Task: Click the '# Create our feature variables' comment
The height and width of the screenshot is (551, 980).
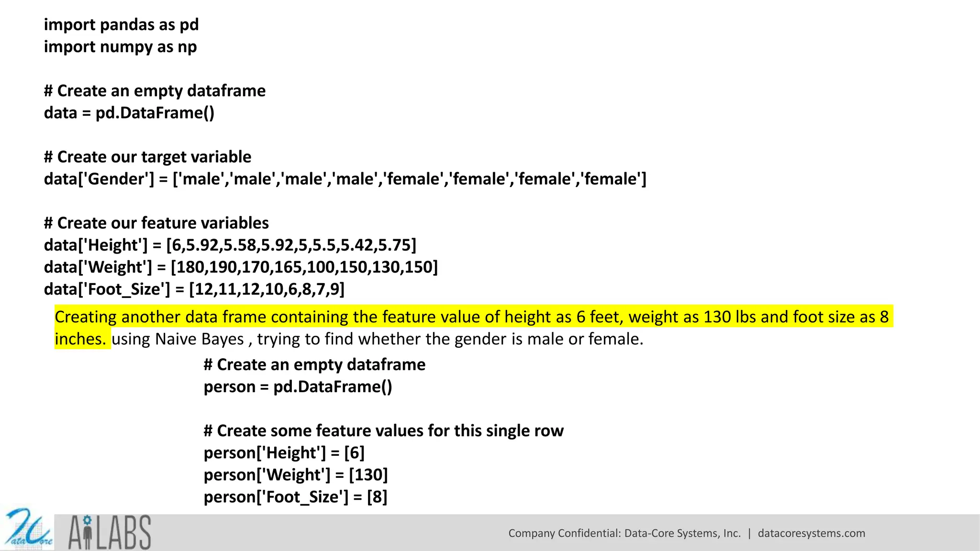Action: 156,223
